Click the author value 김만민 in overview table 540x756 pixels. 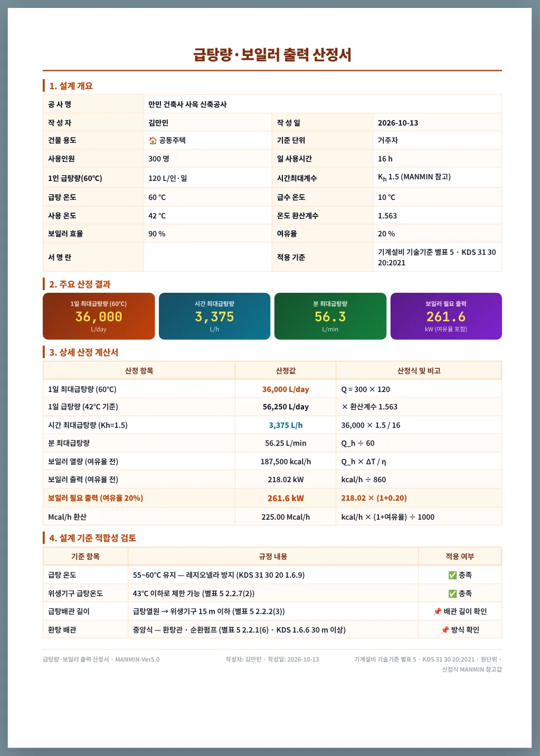click(158, 123)
